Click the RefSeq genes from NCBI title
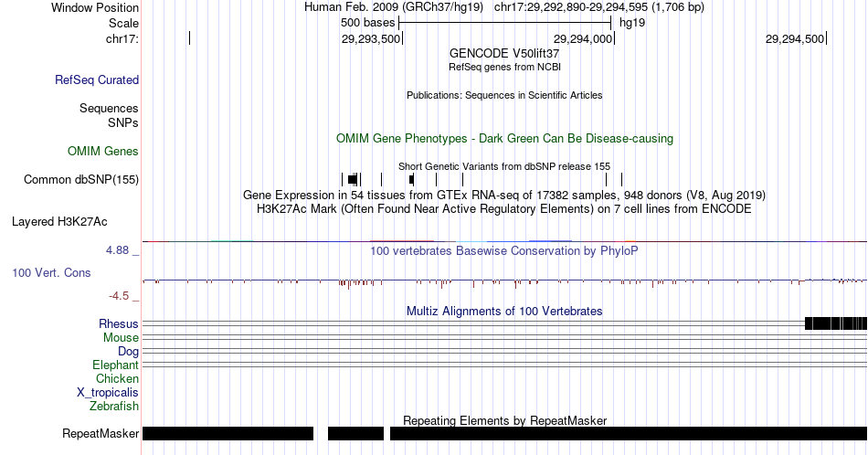Viewport: 868px width, 455px height. [x=504, y=67]
